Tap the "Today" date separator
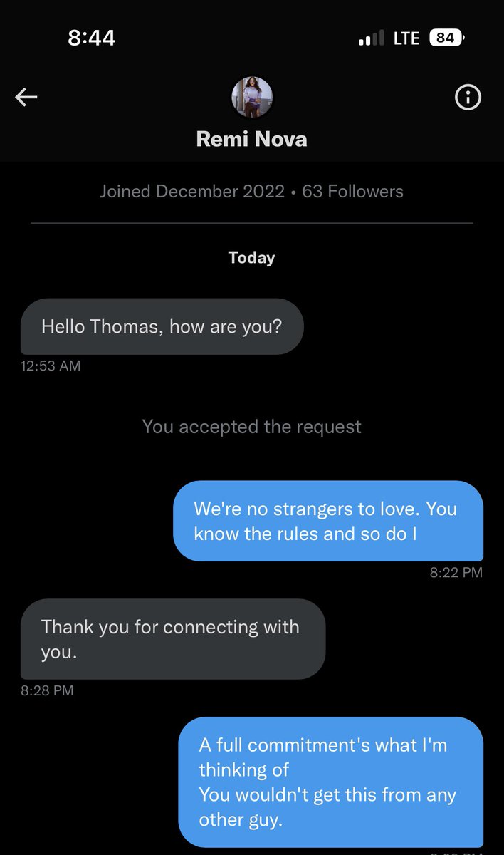 point(251,257)
